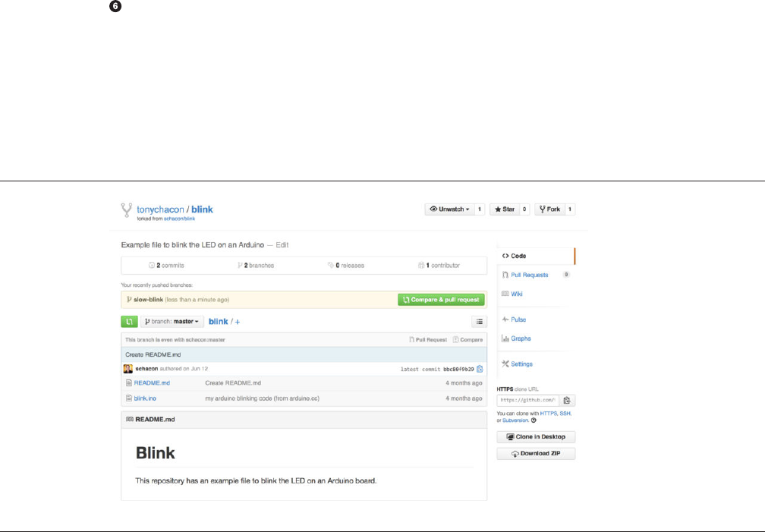Click the pull requests count badge
Viewport: 765px width, 532px height.
click(x=566, y=275)
